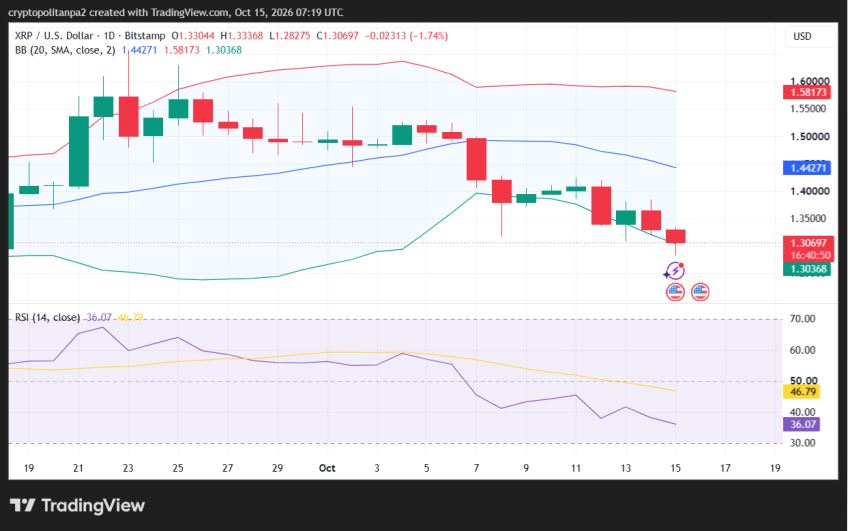This screenshot has height=531, width=848.
Task: Click the 7 date label on time axis
Action: click(x=476, y=468)
